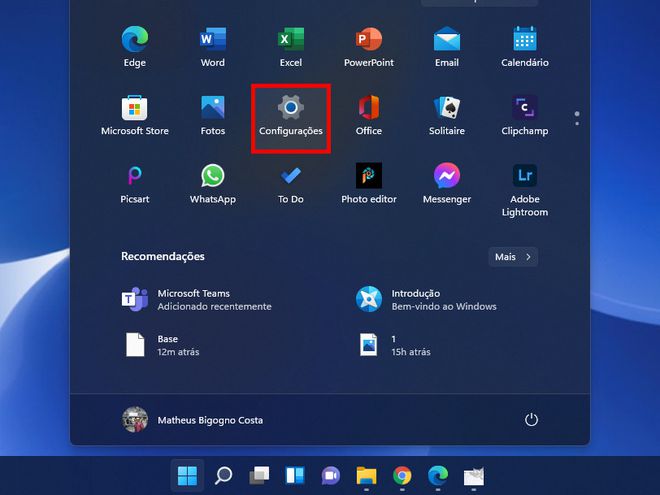Screen dimensions: 660x495
Task: Open Configurações gear icon
Action: tap(291, 107)
